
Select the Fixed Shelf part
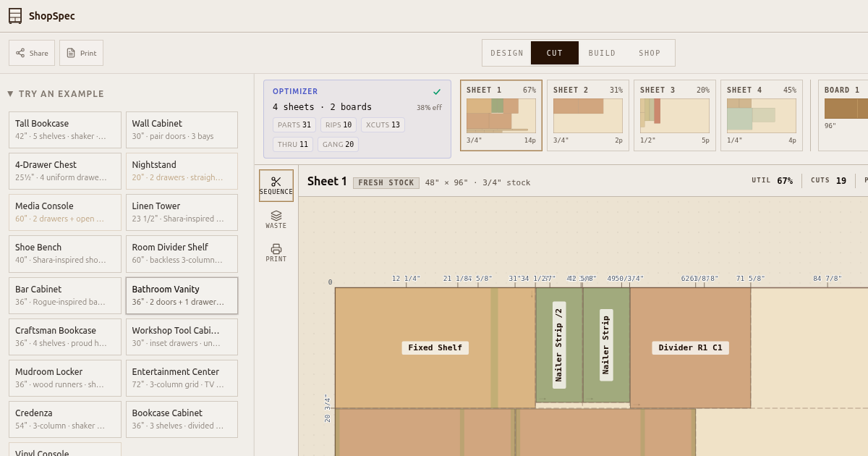(435, 348)
